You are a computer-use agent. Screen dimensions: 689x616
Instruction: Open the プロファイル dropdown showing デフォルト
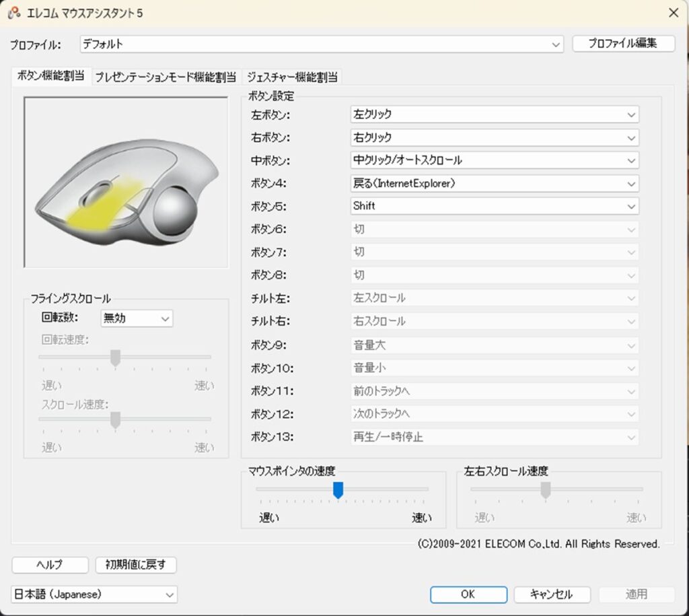(322, 44)
